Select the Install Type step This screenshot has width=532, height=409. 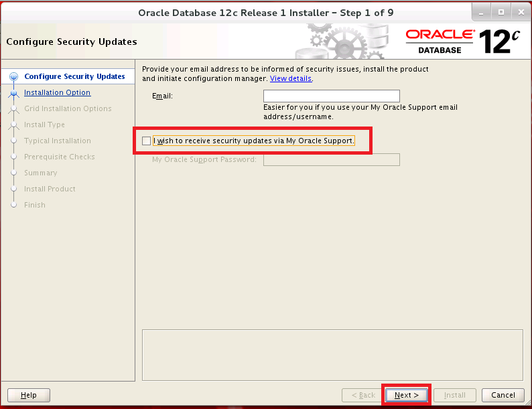(x=44, y=125)
